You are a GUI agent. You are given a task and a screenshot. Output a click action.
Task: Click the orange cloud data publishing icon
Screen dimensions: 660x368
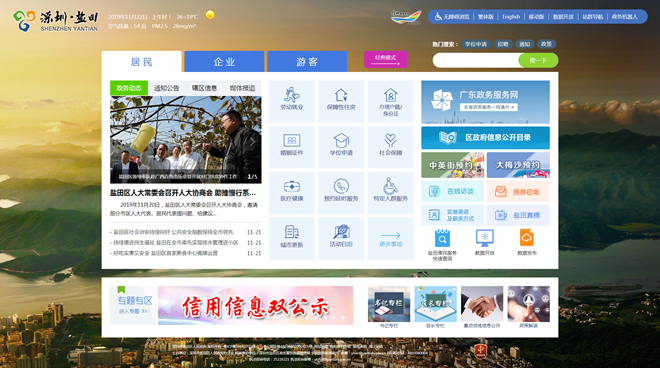[x=527, y=238]
